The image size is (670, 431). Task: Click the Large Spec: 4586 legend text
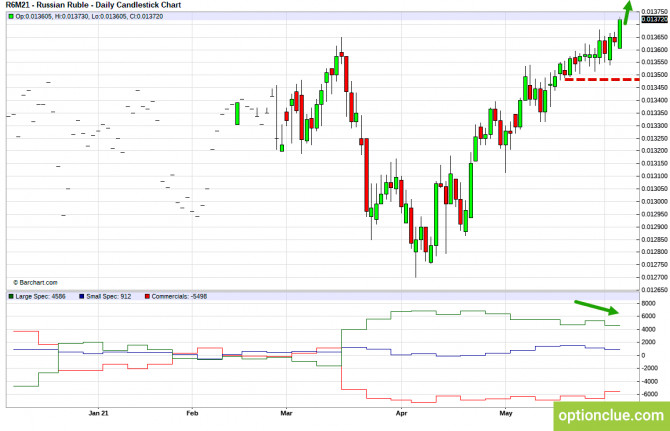point(41,296)
